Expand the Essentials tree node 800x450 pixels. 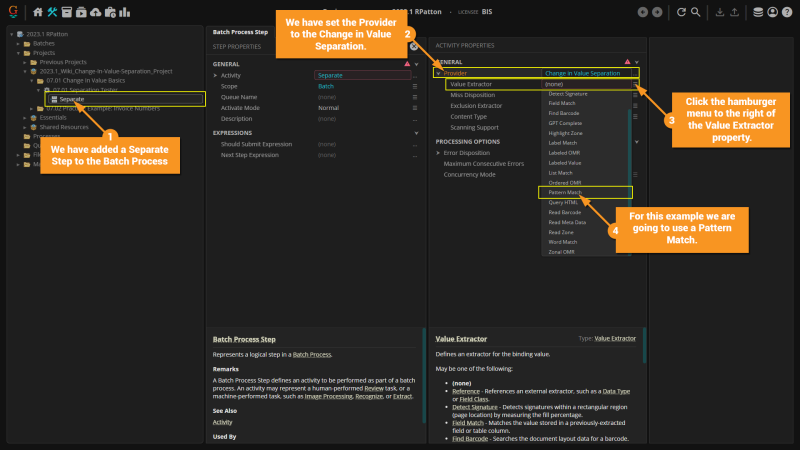[23, 117]
